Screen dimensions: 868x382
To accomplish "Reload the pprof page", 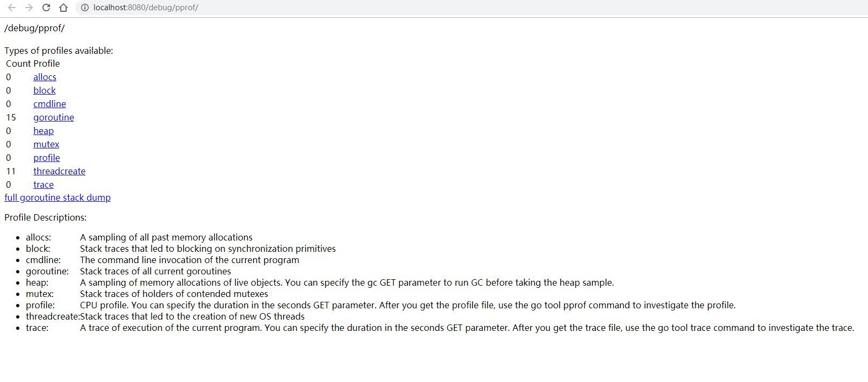I will coord(46,8).
